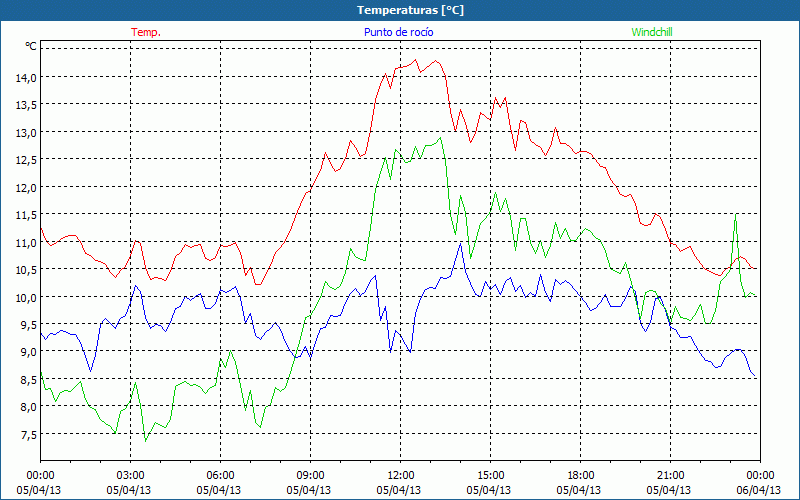Click the 21:00 time axis label
Viewport: 800px width, 500px height.
point(670,476)
